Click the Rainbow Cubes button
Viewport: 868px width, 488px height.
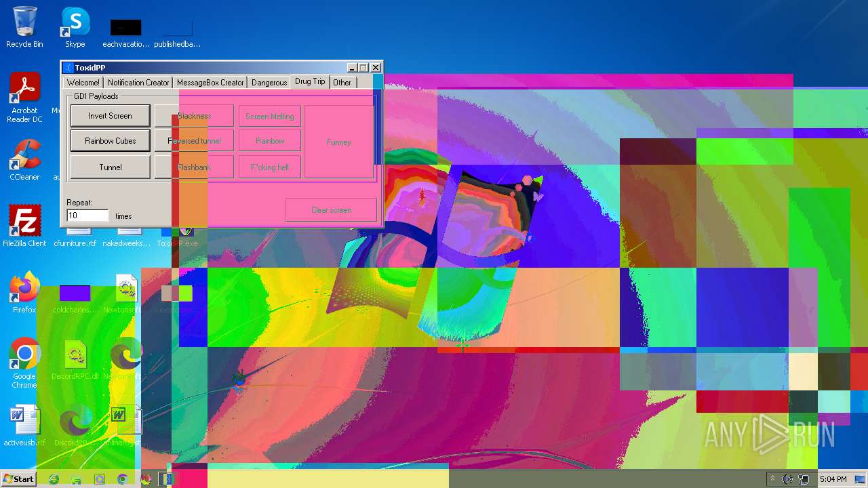(110, 141)
